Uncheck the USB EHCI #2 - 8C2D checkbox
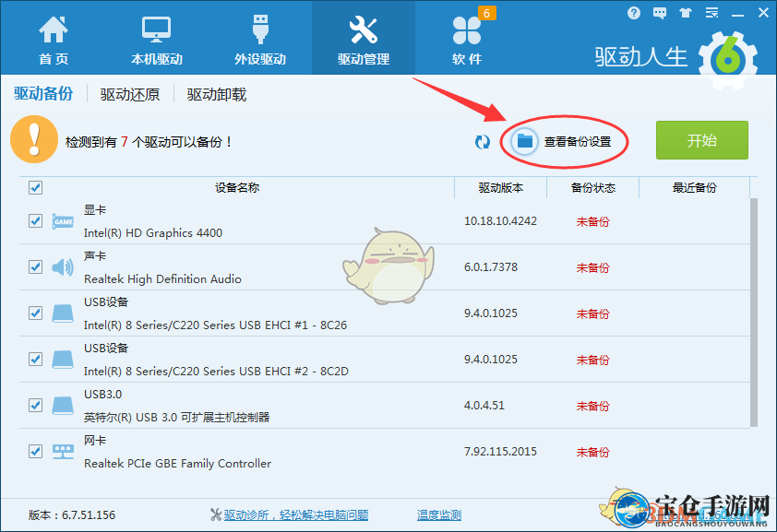The width and height of the screenshot is (777, 532). pos(35,359)
